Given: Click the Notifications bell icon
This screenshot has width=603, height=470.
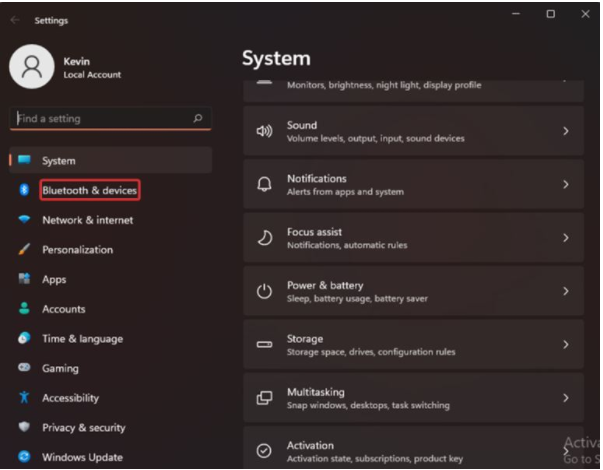Looking at the screenshot, I should click(265, 185).
